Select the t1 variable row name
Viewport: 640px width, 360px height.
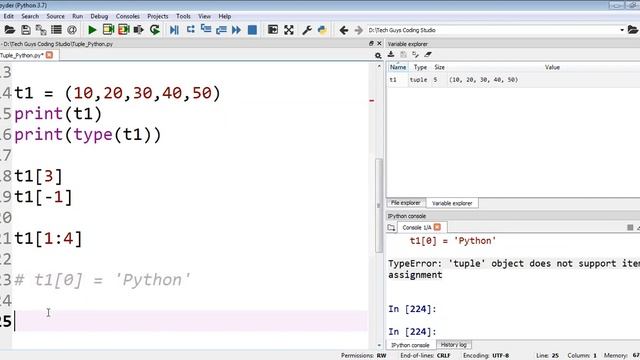(x=393, y=80)
